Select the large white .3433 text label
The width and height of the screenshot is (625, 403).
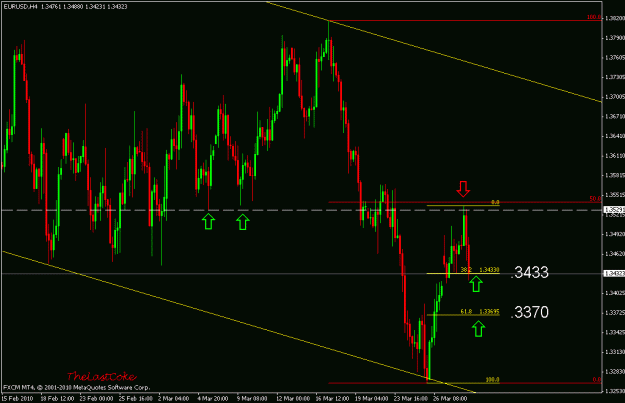click(530, 272)
